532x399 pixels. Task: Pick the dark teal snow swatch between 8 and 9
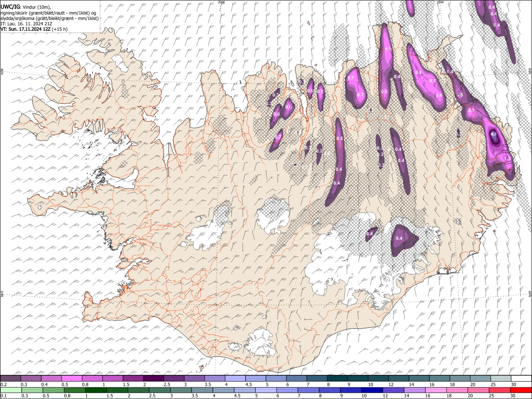coord(337,378)
